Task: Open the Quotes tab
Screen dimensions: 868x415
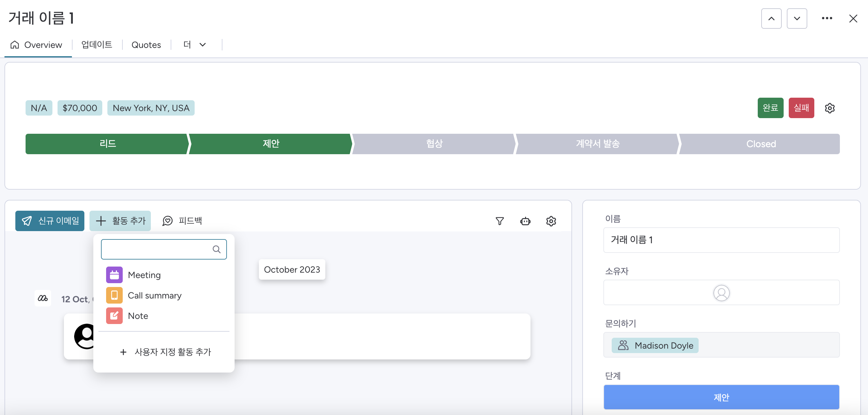Action: [x=146, y=45]
